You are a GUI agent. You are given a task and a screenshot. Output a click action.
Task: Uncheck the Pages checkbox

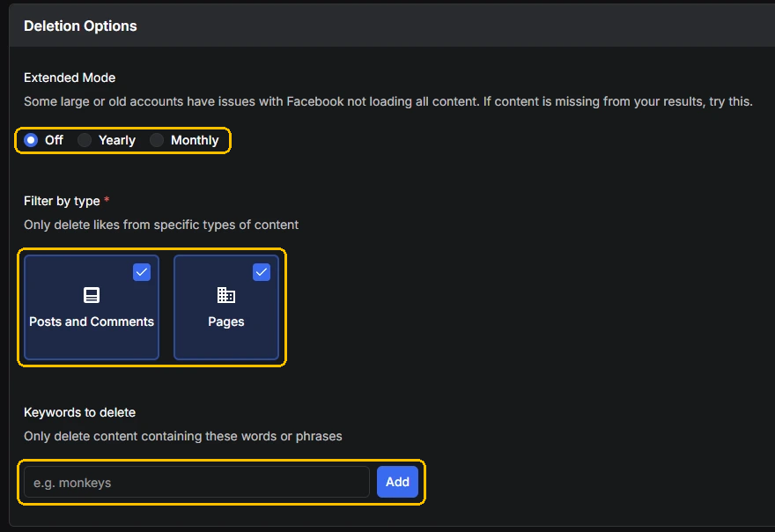(x=262, y=272)
